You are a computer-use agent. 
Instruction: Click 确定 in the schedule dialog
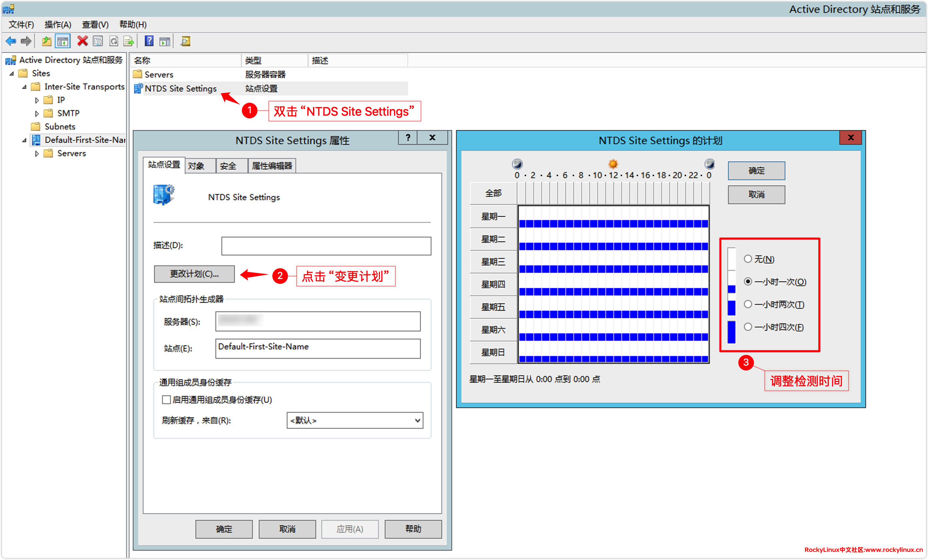756,171
